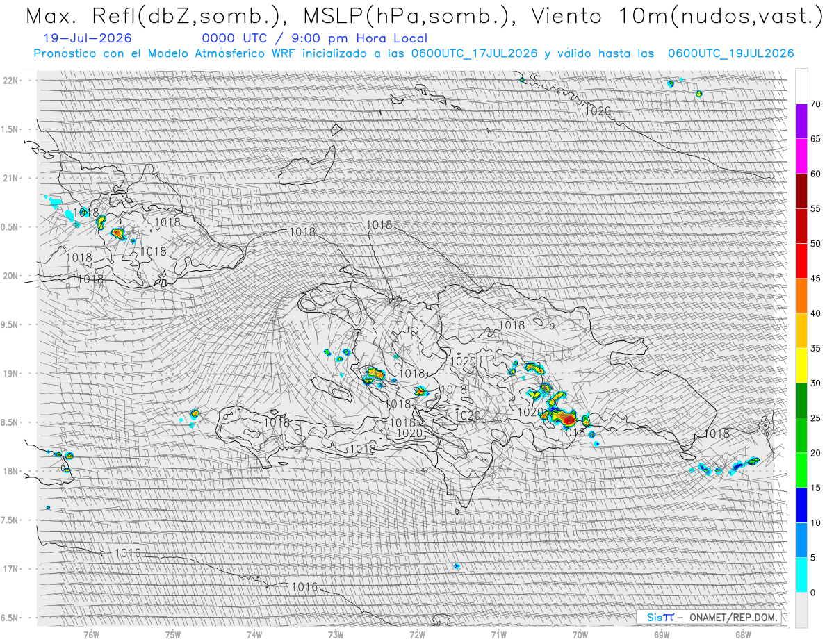834x644 pixels.
Task: Click the gold 35–40 dBZ swatch
Action: 801,331
